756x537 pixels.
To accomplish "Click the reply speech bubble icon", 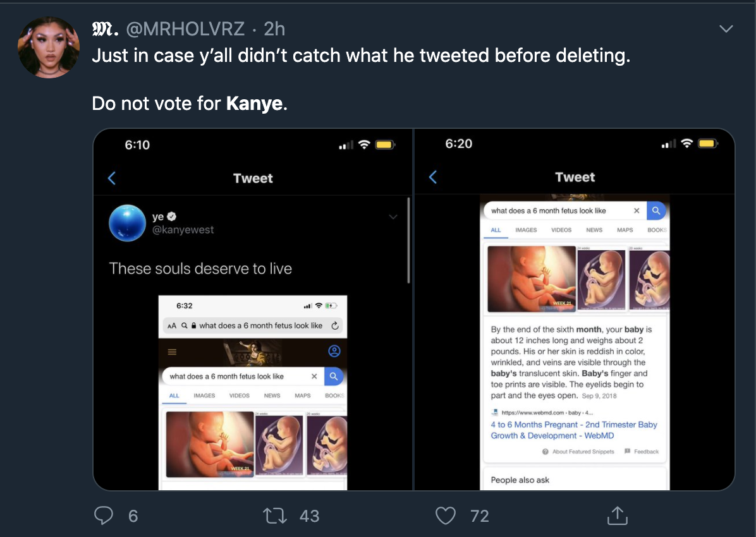I will 104,516.
